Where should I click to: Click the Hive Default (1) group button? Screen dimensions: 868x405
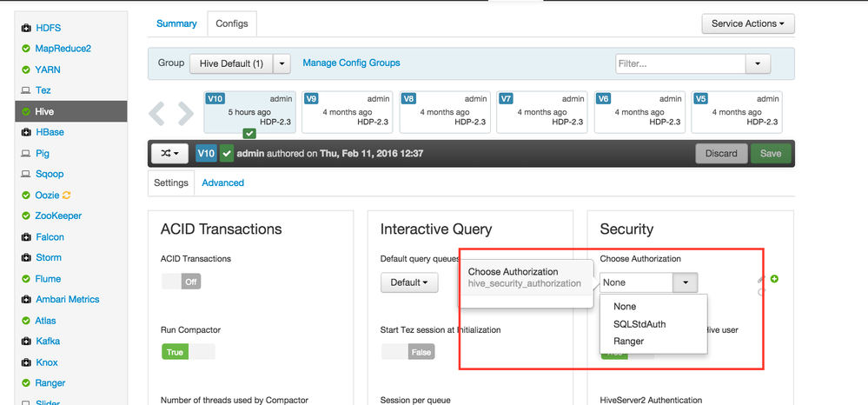pos(231,63)
